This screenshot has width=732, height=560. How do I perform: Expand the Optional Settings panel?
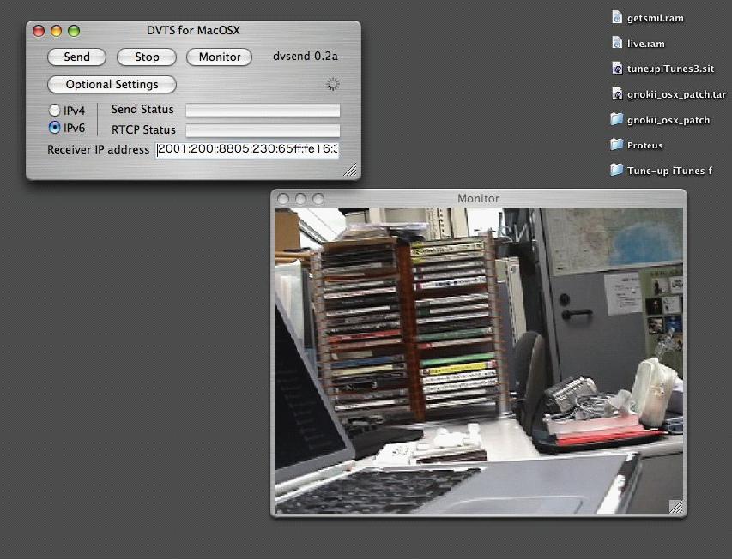(112, 85)
